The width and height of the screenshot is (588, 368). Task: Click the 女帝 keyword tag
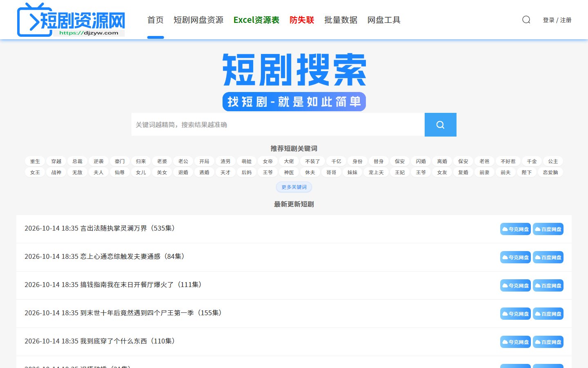click(x=268, y=162)
